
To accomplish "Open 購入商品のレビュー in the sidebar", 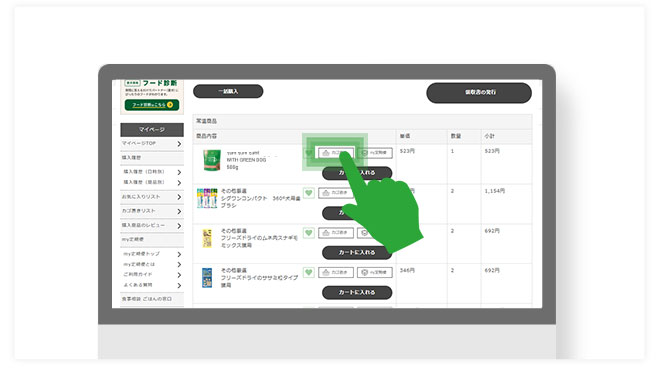I will coord(152,226).
